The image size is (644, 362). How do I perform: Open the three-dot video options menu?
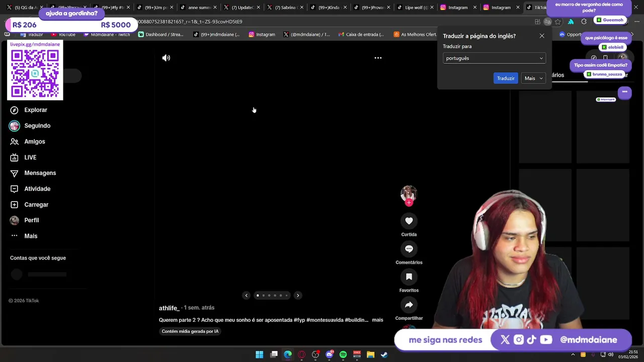(x=378, y=58)
